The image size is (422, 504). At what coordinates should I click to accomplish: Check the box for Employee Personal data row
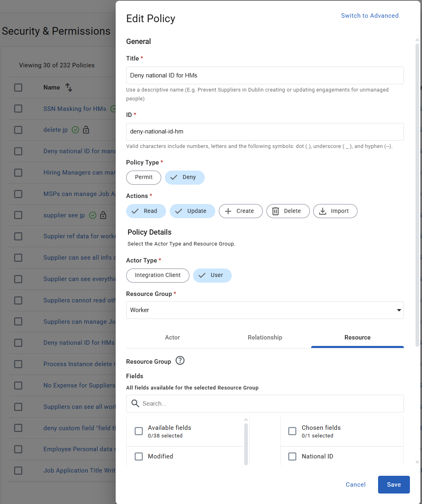(x=18, y=449)
